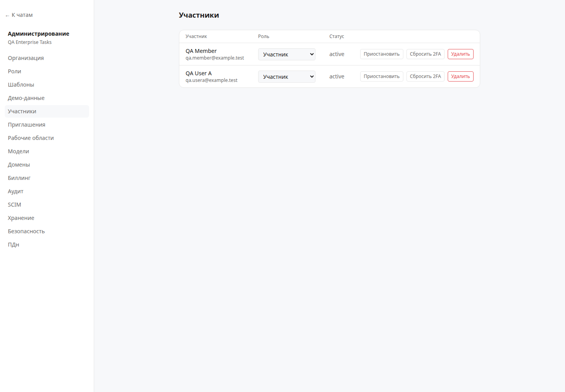Viewport: 565px width, 392px height.
Task: Go back via '← К чатам' link
Action: click(x=19, y=15)
